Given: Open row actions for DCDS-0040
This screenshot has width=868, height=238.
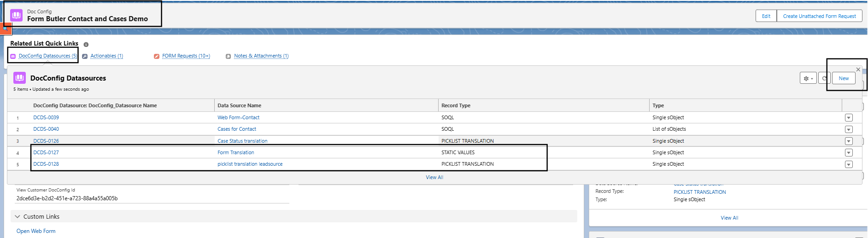Looking at the screenshot, I should [x=849, y=129].
